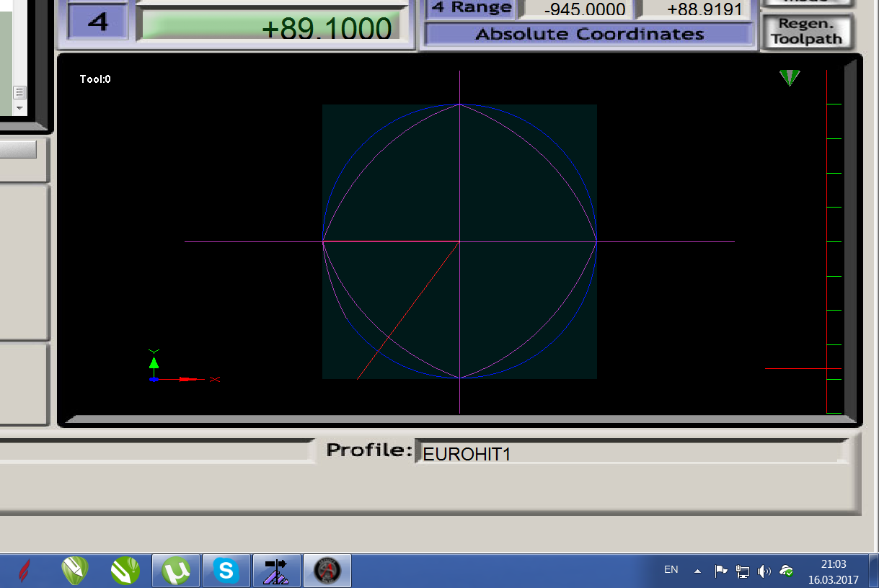The width and height of the screenshot is (879, 588).
Task: Open the Action Center flag icon
Action: tap(720, 571)
